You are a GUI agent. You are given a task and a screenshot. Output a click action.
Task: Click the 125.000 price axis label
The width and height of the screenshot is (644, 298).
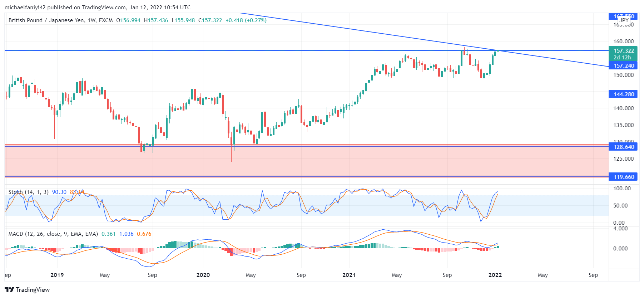pyautogui.click(x=624, y=159)
